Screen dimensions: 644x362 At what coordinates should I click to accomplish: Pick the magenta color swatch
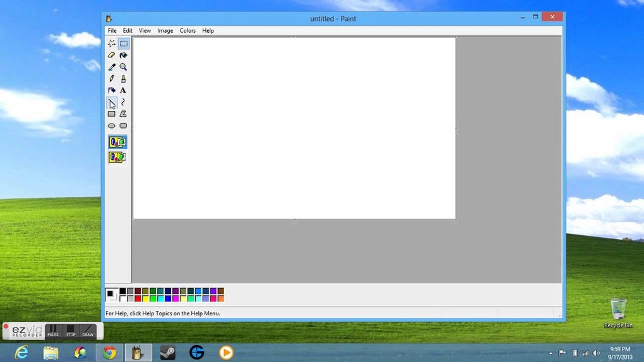tap(176, 299)
